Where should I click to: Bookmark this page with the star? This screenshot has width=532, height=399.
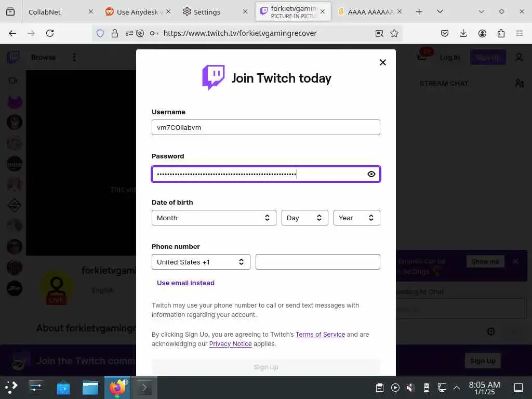(394, 33)
